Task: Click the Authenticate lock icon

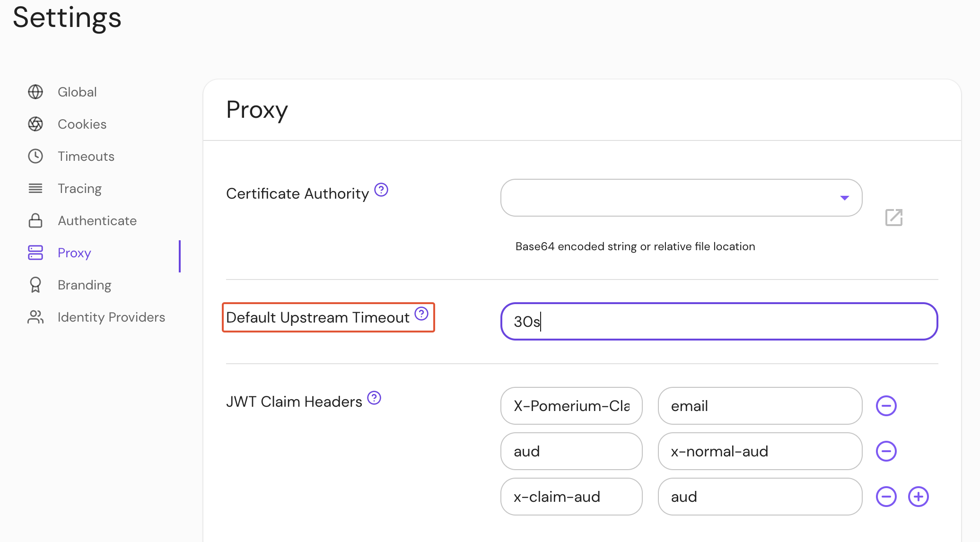Action: 35,220
